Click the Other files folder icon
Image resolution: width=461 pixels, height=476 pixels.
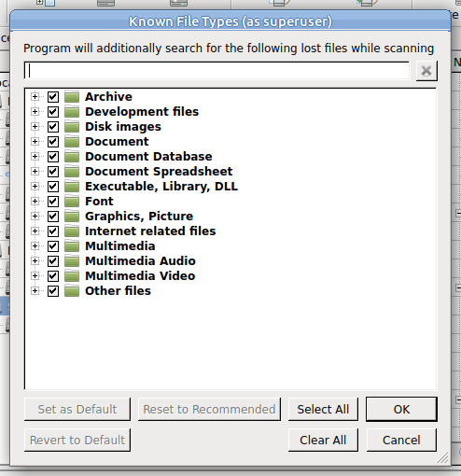[x=72, y=291]
